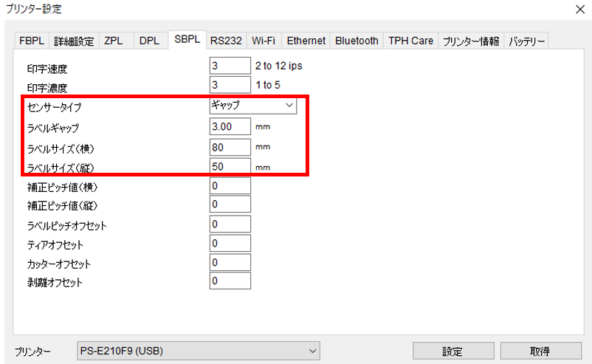Close the プリンター設定 dialog window

579,10
